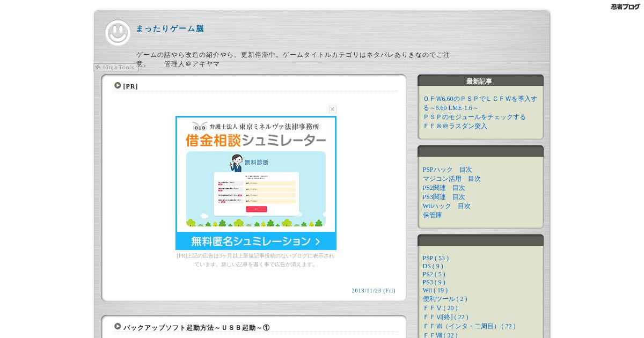Click the Ninja Tools badge

pos(116,68)
